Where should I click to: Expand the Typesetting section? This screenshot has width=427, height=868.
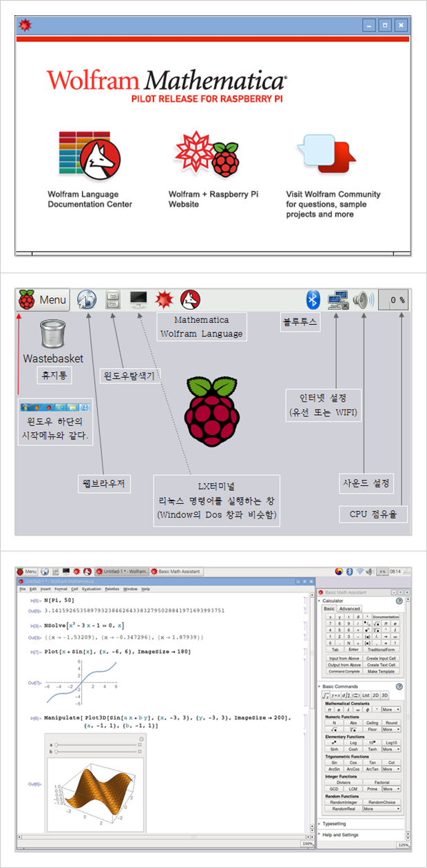pos(319,823)
